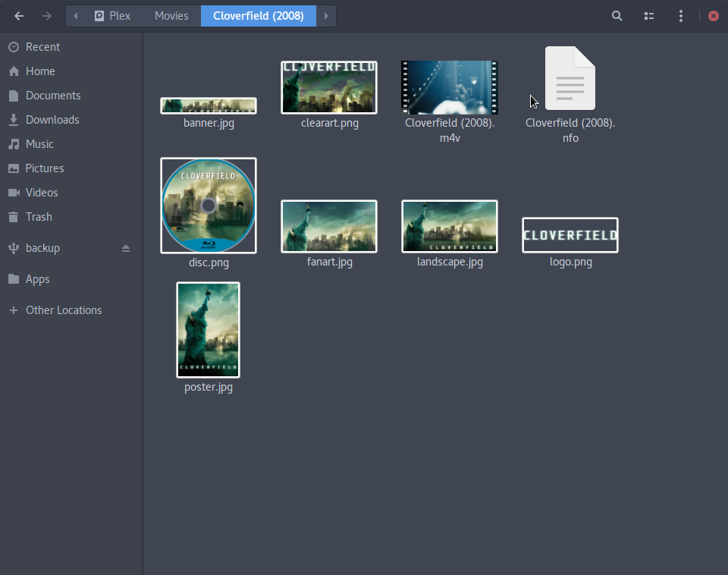This screenshot has width=728, height=575.
Task: Click the Downloads arrow icon
Action: (x=14, y=120)
